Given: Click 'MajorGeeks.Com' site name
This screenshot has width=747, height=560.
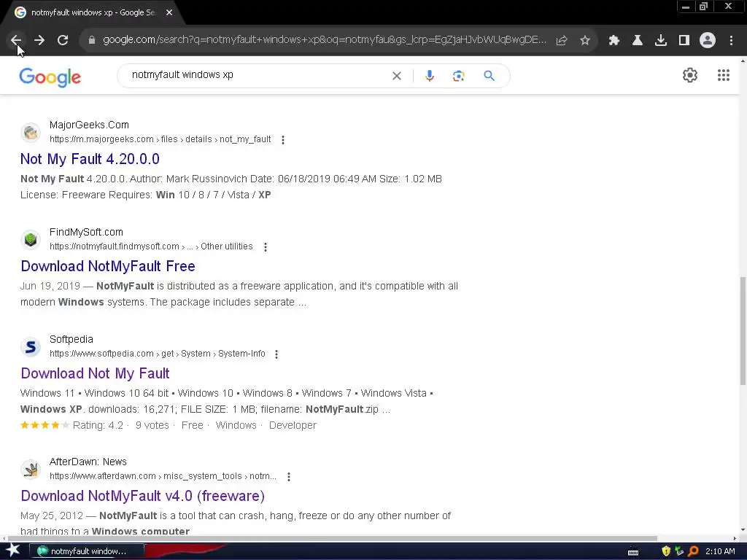Looking at the screenshot, I should [89, 125].
